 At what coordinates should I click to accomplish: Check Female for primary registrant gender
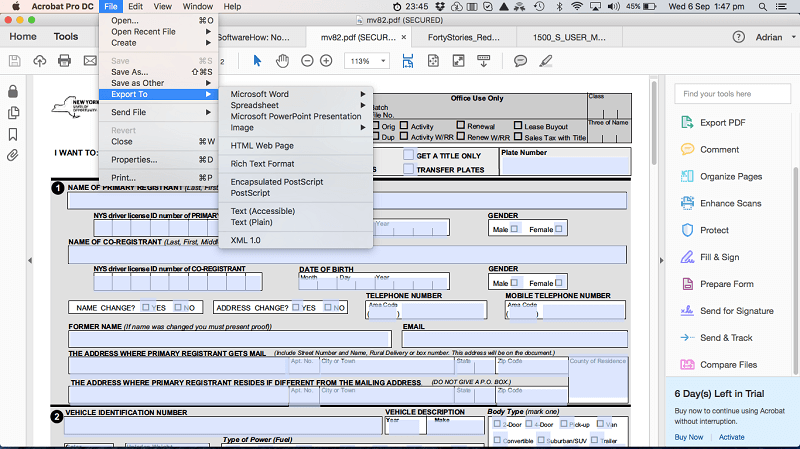tap(559, 229)
